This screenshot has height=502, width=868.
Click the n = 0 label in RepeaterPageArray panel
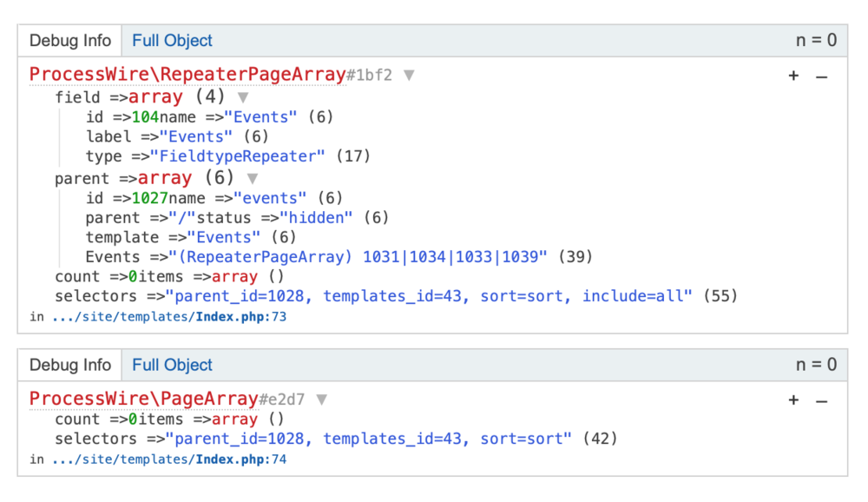pyautogui.click(x=816, y=41)
